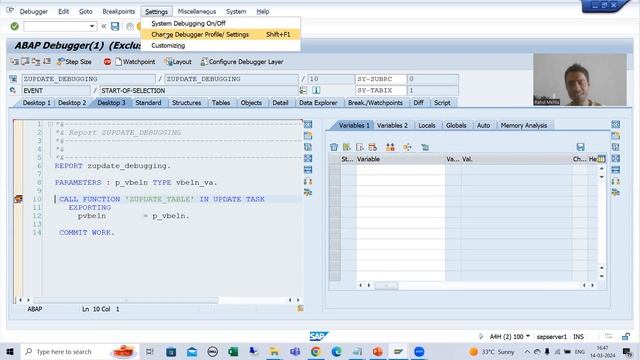Close the source code tool using top side icon
The width and height of the screenshot is (640, 360).
point(308,124)
